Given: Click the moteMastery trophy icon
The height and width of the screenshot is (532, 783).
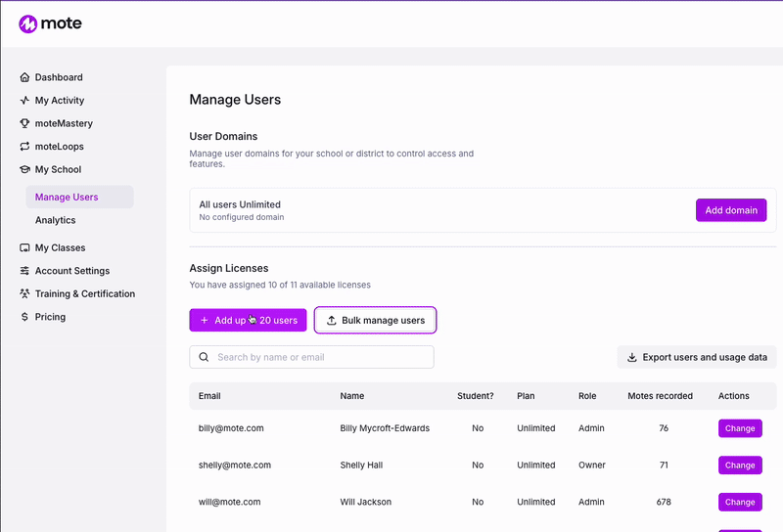Looking at the screenshot, I should [x=24, y=123].
